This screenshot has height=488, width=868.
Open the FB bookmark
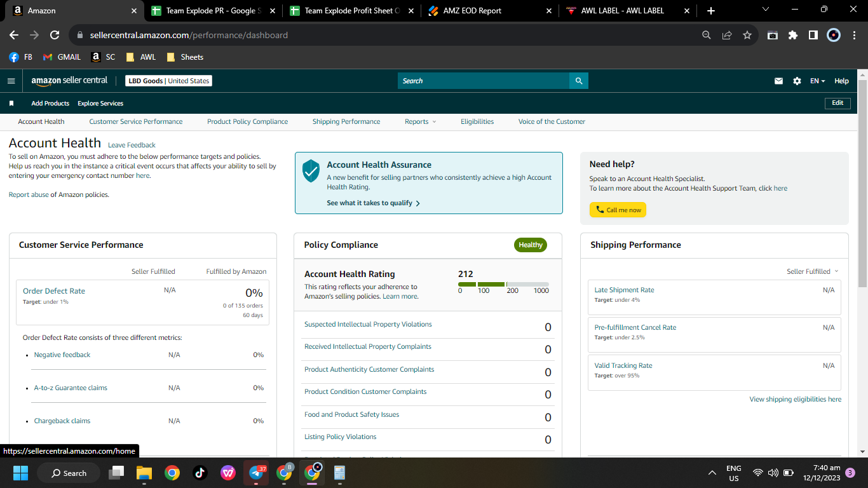[x=21, y=57]
